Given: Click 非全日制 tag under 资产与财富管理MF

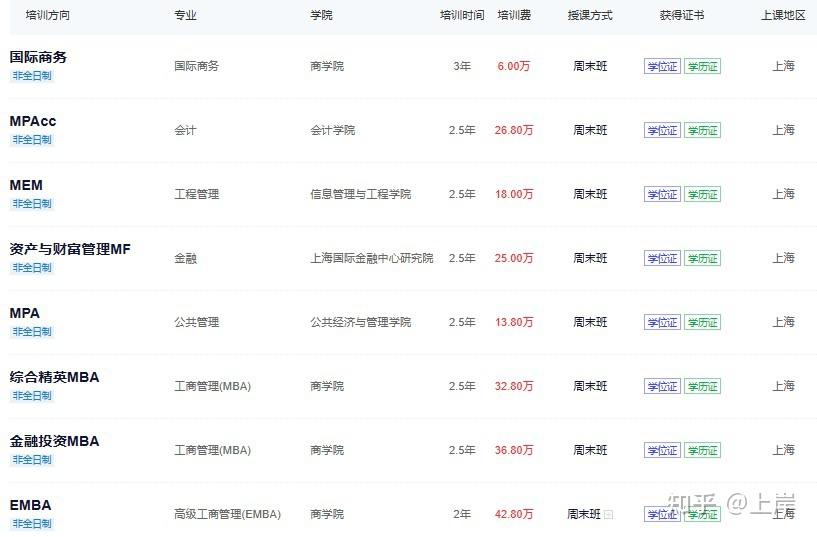Looking at the screenshot, I should [x=32, y=268].
